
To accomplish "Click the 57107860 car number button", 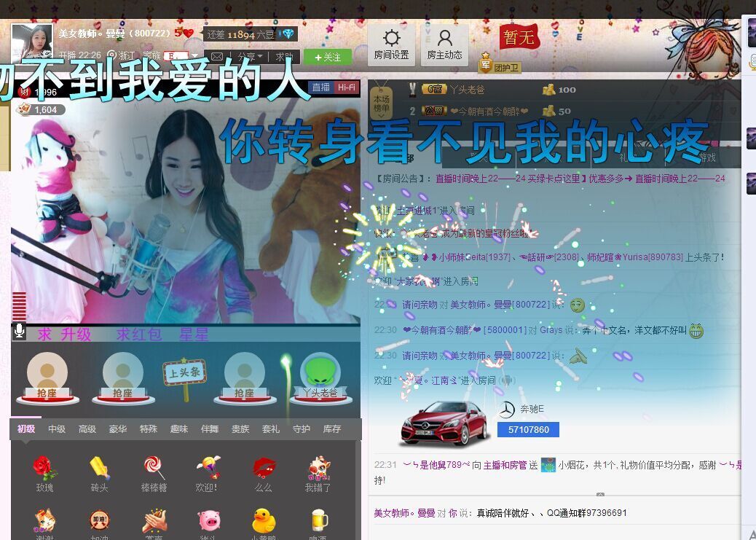I will pyautogui.click(x=529, y=429).
